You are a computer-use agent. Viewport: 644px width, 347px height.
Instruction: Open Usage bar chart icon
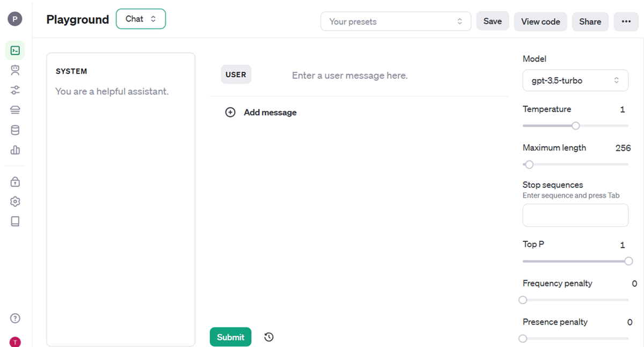click(15, 150)
